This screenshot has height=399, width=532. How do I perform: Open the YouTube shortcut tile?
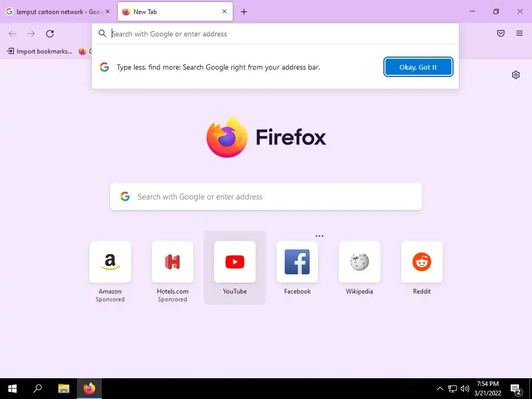pyautogui.click(x=235, y=268)
